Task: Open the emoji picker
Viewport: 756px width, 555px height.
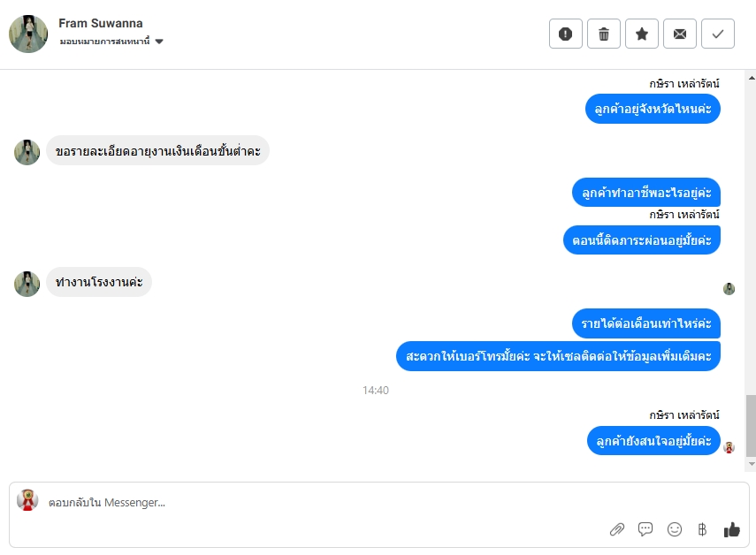Action: tap(675, 529)
